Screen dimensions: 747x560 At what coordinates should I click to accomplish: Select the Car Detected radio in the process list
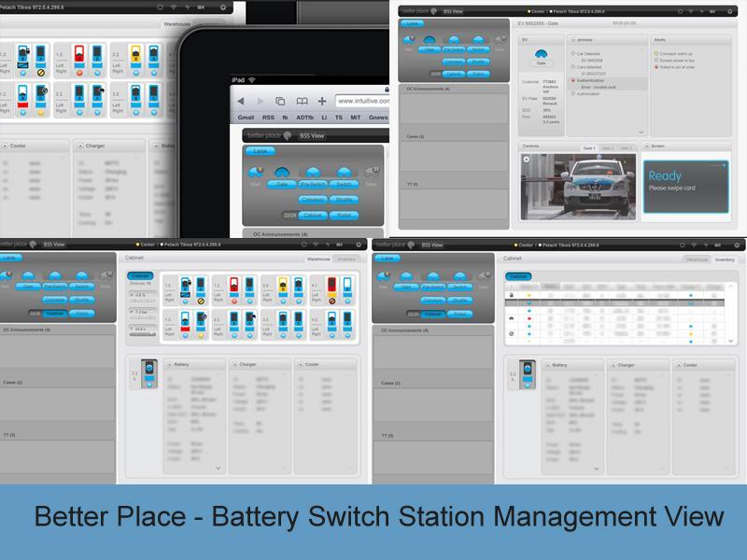(x=572, y=54)
